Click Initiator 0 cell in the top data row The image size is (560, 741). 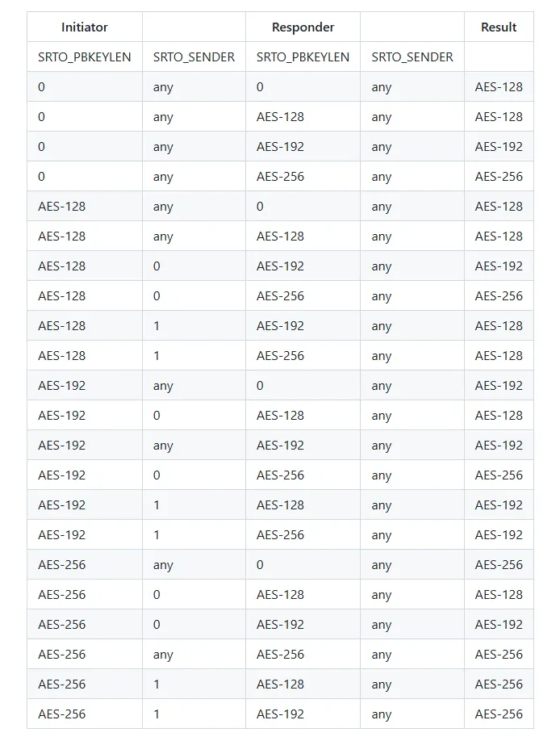[42, 87]
